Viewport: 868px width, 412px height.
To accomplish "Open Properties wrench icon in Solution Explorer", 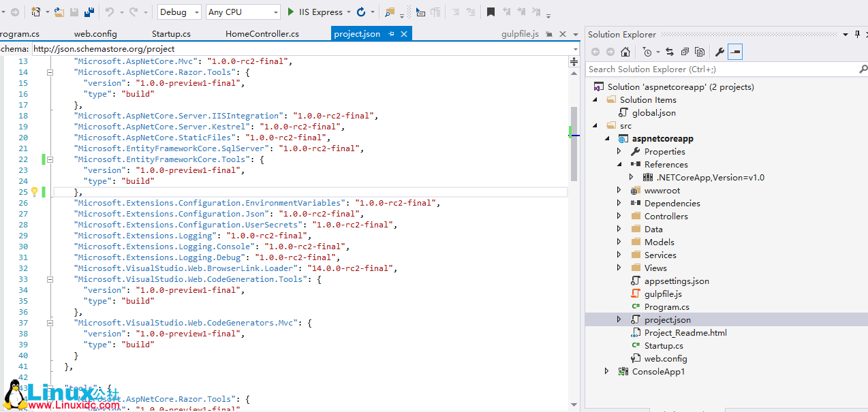I will (x=719, y=52).
